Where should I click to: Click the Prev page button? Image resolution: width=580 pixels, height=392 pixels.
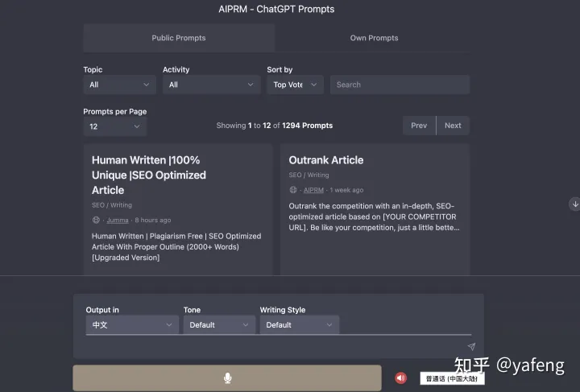pyautogui.click(x=419, y=126)
